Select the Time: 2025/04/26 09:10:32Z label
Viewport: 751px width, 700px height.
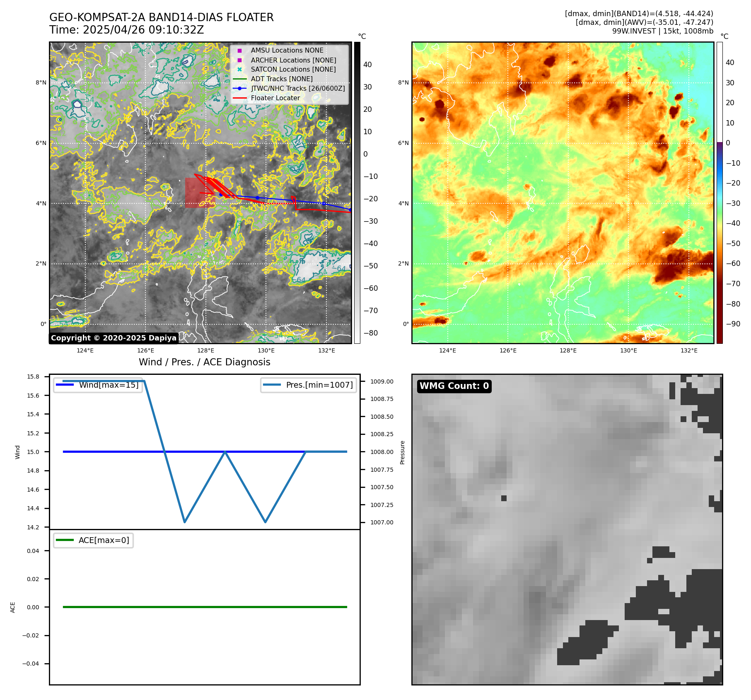(127, 30)
